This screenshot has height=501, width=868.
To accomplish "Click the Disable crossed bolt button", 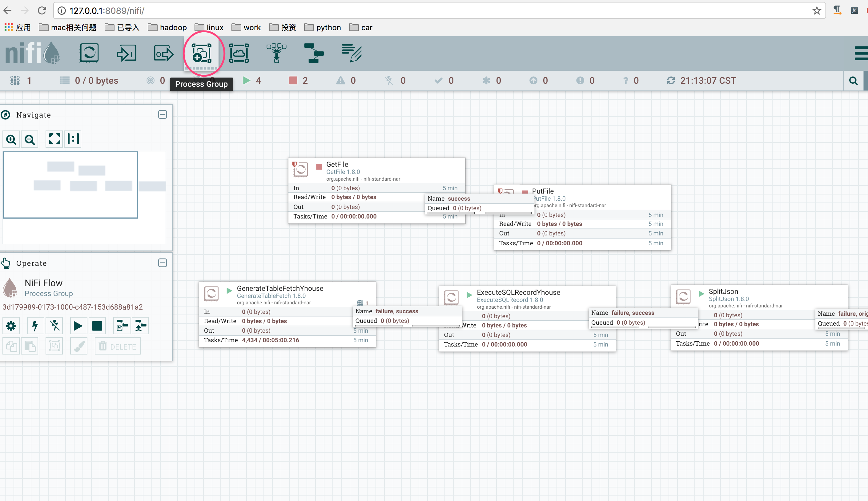I will pyautogui.click(x=54, y=326).
